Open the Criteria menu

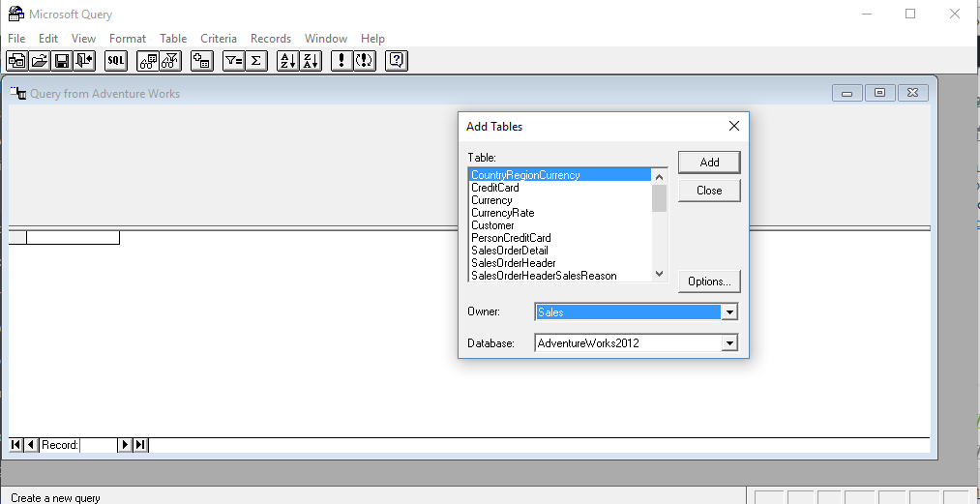click(219, 38)
